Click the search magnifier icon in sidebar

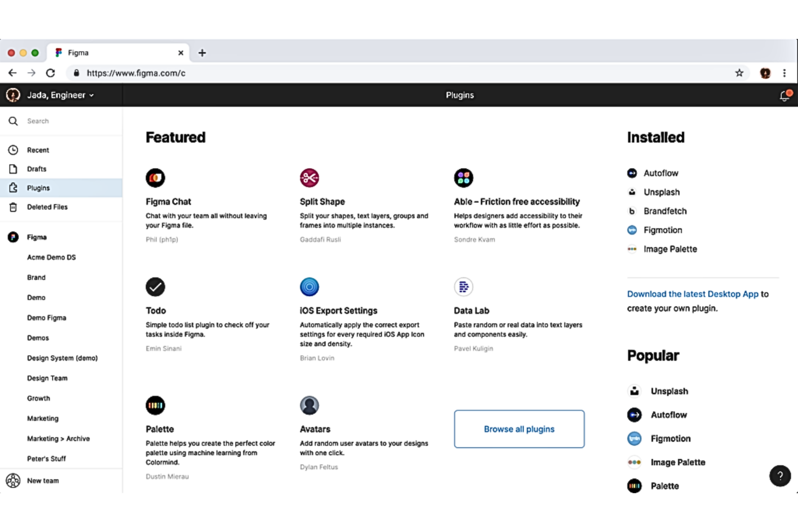[x=13, y=121]
